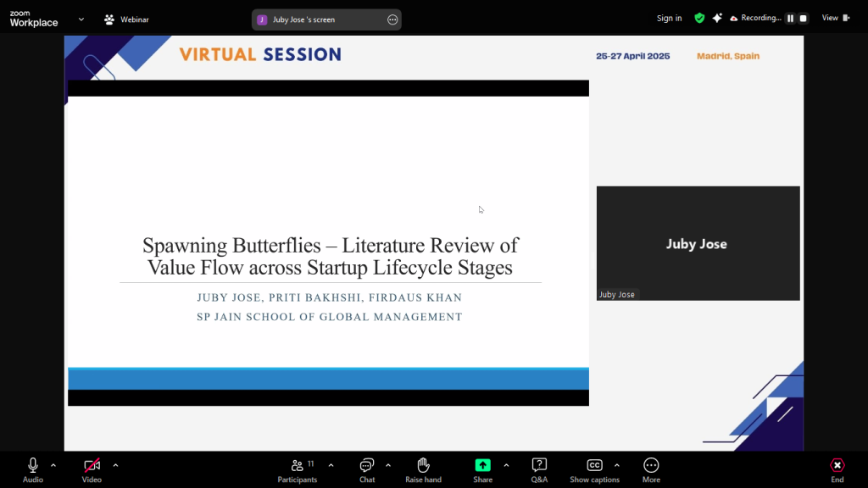Expand the video options arrow
Image resolution: width=868 pixels, height=488 pixels.
tap(115, 465)
